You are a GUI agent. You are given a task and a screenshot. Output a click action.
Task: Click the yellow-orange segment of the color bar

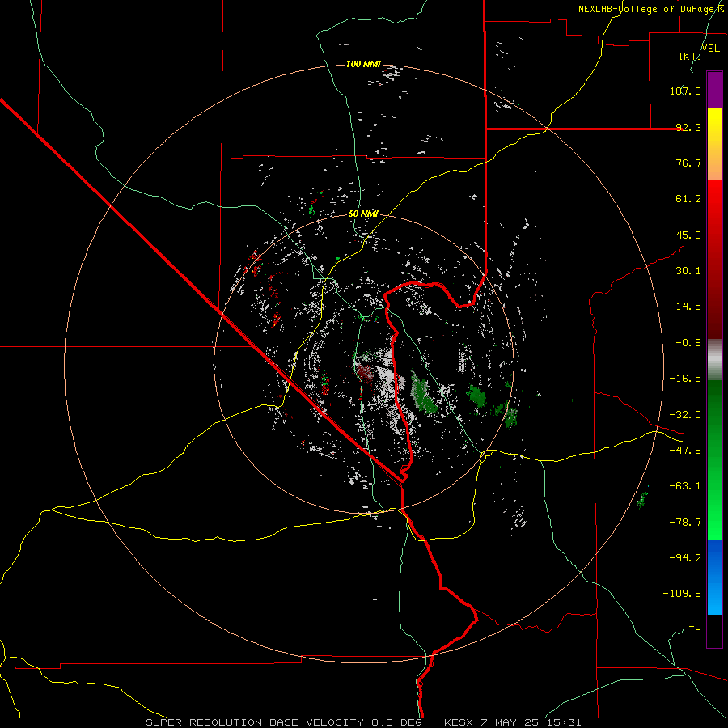pos(714,144)
